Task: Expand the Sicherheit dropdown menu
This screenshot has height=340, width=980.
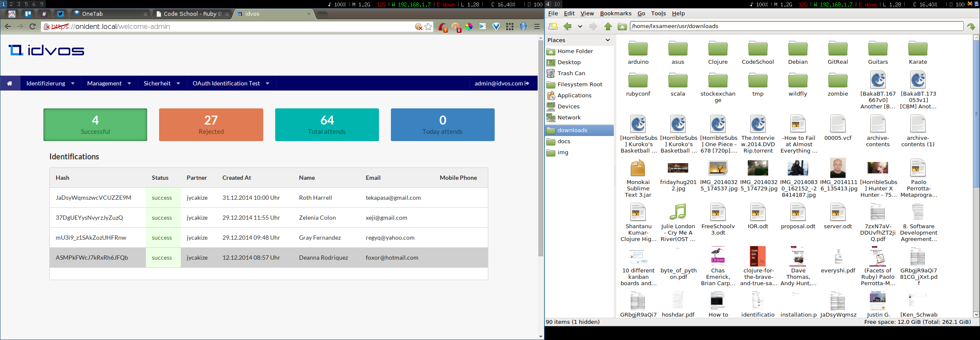Action: click(x=162, y=83)
